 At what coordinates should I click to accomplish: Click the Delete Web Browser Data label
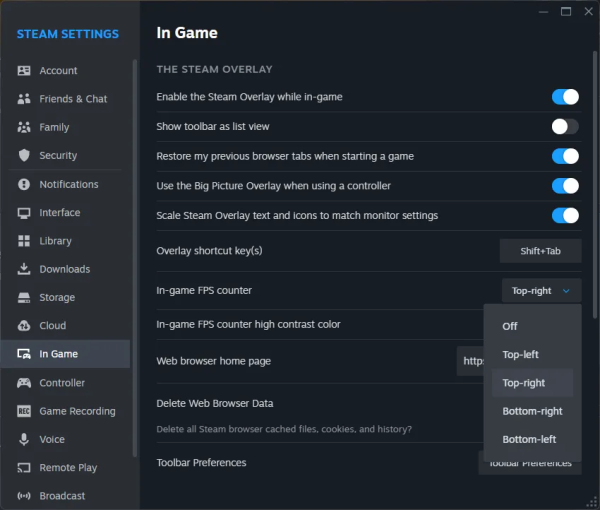tap(215, 404)
